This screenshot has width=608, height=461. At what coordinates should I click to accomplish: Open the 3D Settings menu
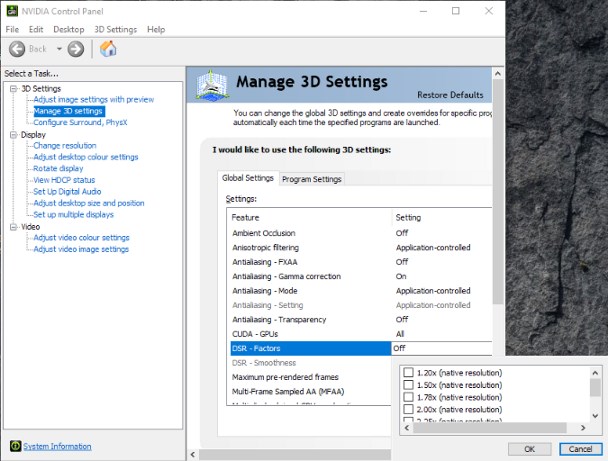(115, 30)
